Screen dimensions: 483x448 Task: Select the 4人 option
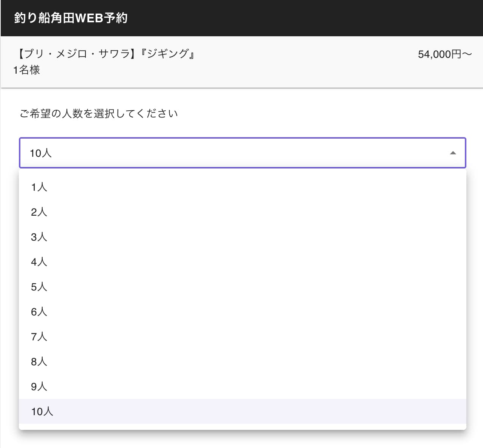coord(39,262)
